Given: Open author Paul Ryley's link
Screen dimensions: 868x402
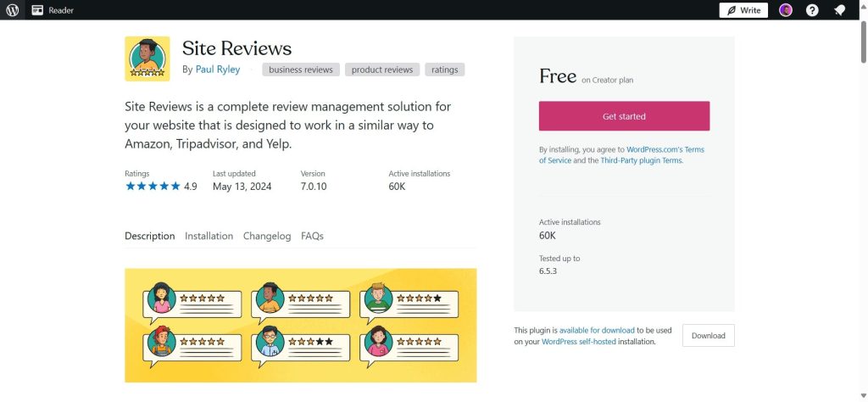Looking at the screenshot, I should 218,70.
